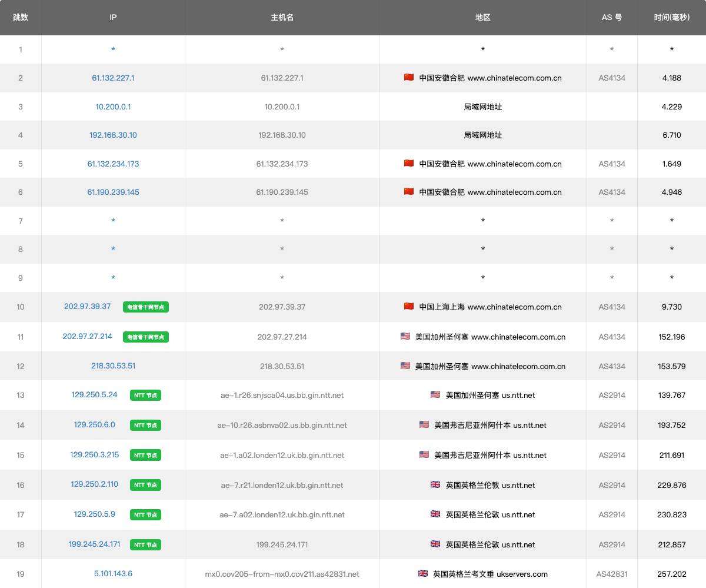The height and width of the screenshot is (588, 706).
Task: Click the 主机名 column header
Action: coord(282,18)
